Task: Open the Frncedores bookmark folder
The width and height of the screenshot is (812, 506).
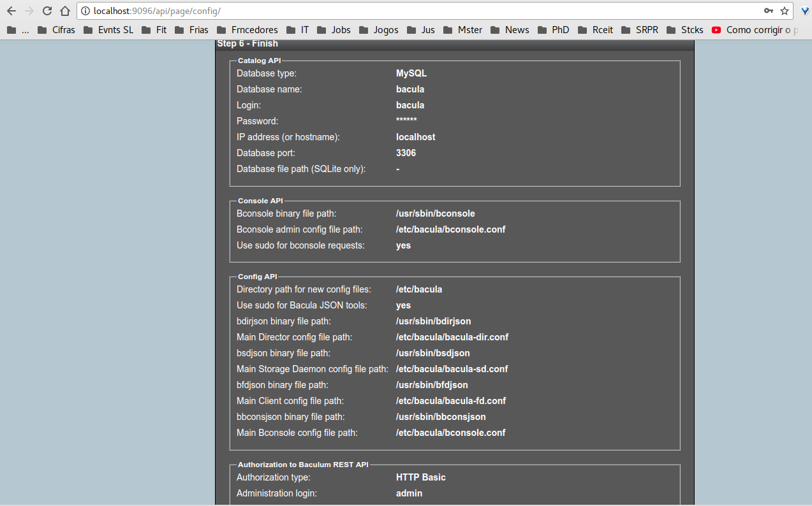Action: pos(247,30)
